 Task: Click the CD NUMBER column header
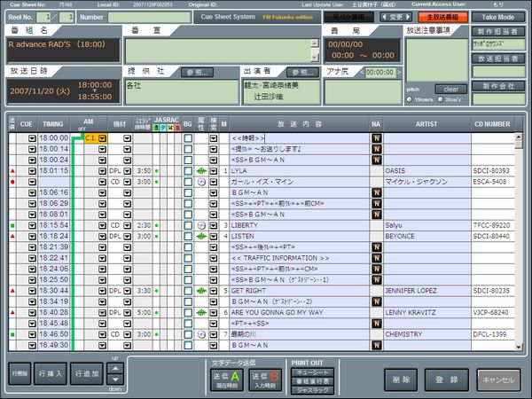coord(492,124)
